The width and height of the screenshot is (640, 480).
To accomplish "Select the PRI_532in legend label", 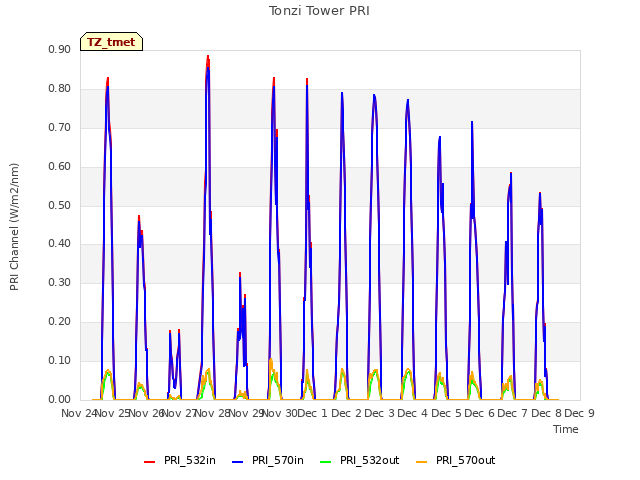I will [190, 460].
